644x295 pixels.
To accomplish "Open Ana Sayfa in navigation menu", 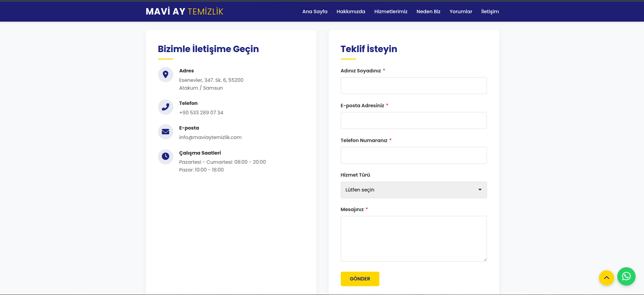I will click(315, 12).
